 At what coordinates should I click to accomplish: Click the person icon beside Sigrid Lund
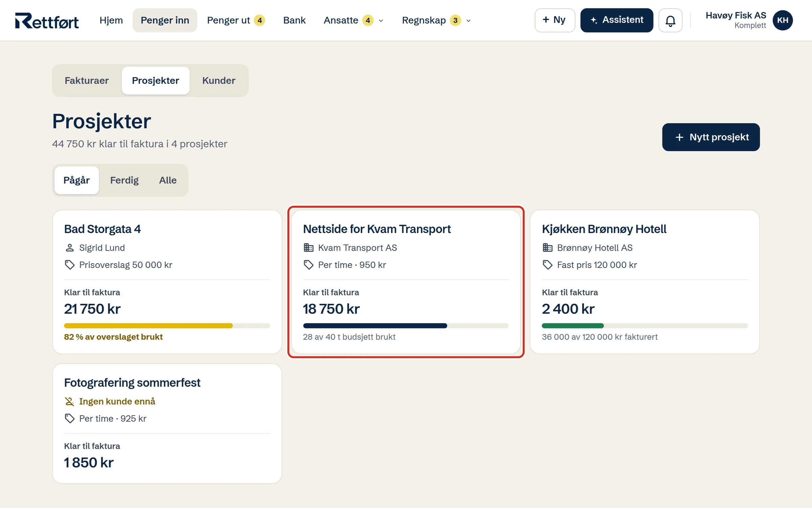point(70,248)
